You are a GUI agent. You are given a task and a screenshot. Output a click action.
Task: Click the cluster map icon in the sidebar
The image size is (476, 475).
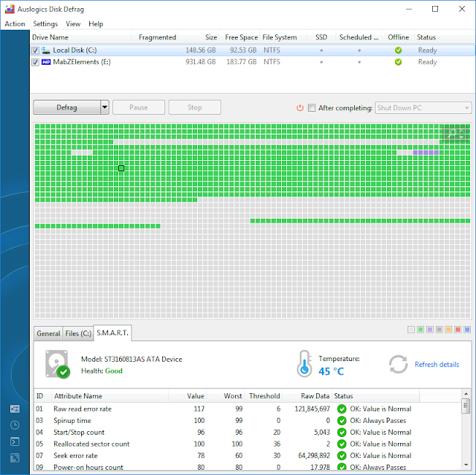[15, 409]
